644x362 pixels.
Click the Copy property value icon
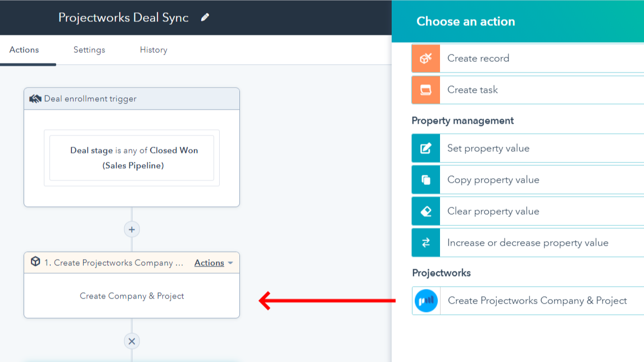click(425, 179)
